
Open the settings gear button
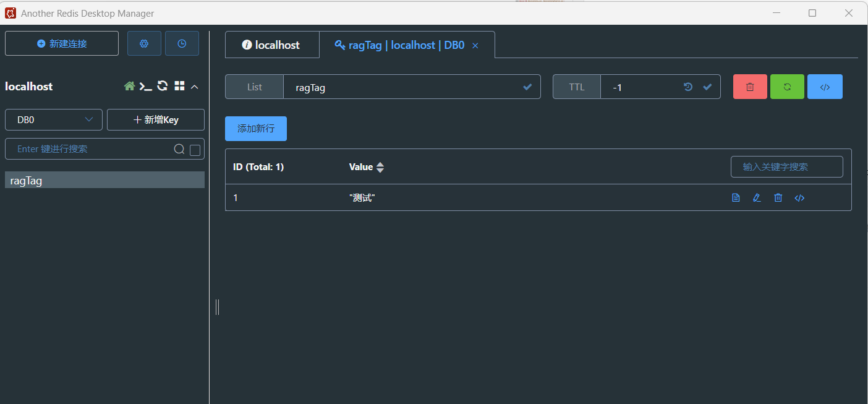[x=144, y=44]
